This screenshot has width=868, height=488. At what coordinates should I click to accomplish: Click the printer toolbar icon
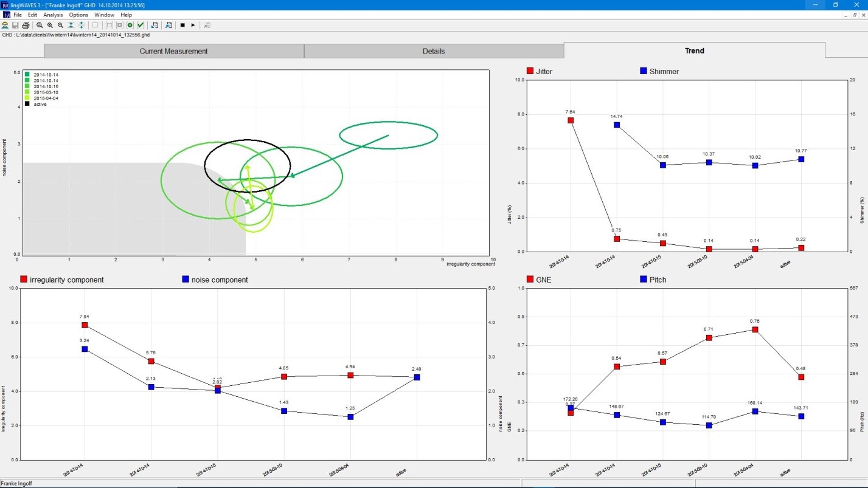(x=26, y=25)
